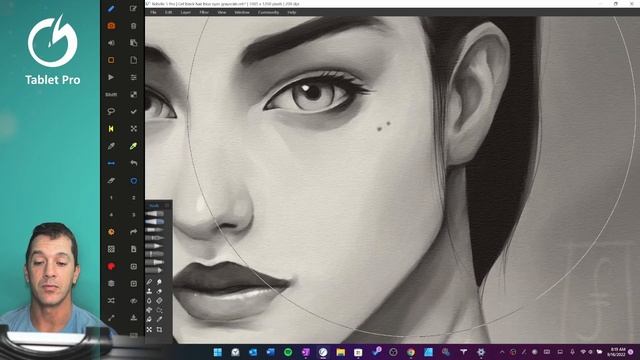
Task: Click the checkmark confirm icon
Action: point(133,111)
